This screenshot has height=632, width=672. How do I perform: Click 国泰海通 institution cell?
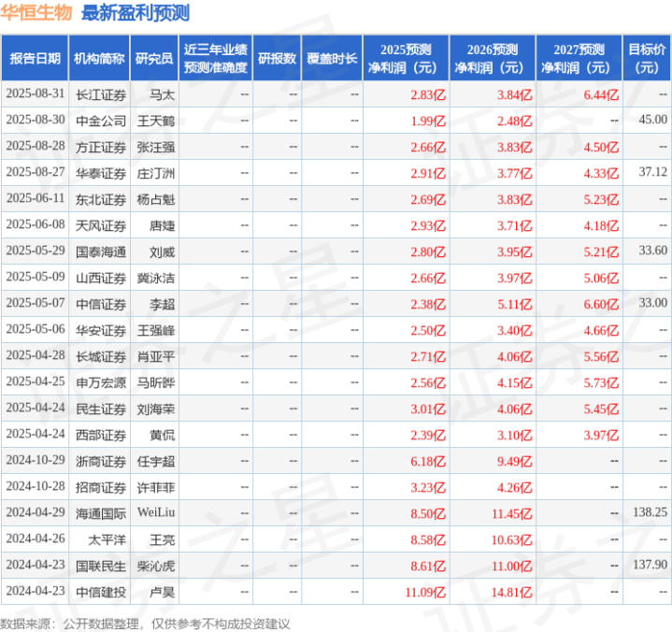pyautogui.click(x=101, y=251)
